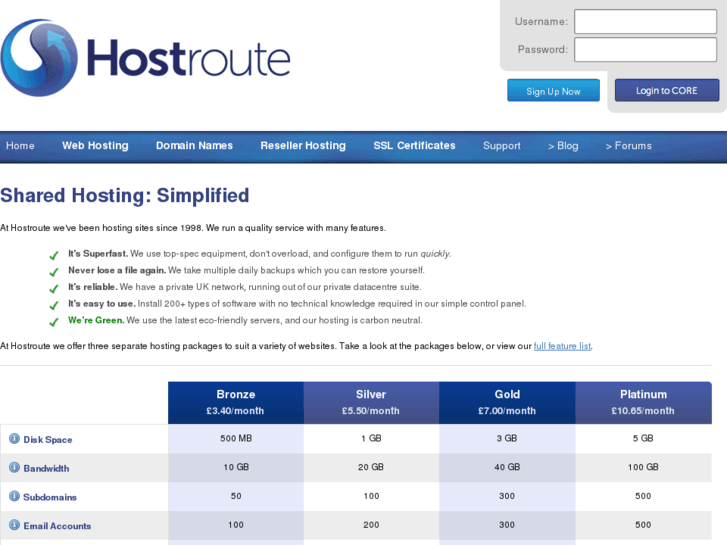
Task: Open the Reseller Hosting menu
Action: tap(303, 146)
